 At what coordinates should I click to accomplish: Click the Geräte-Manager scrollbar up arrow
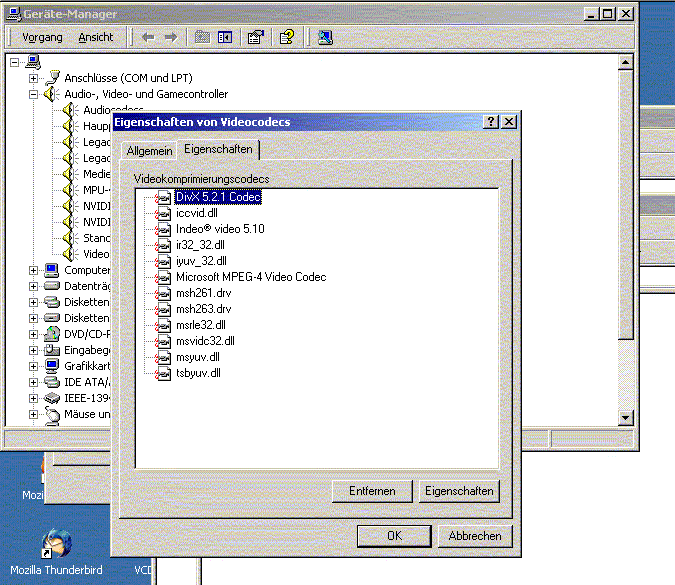click(x=625, y=62)
